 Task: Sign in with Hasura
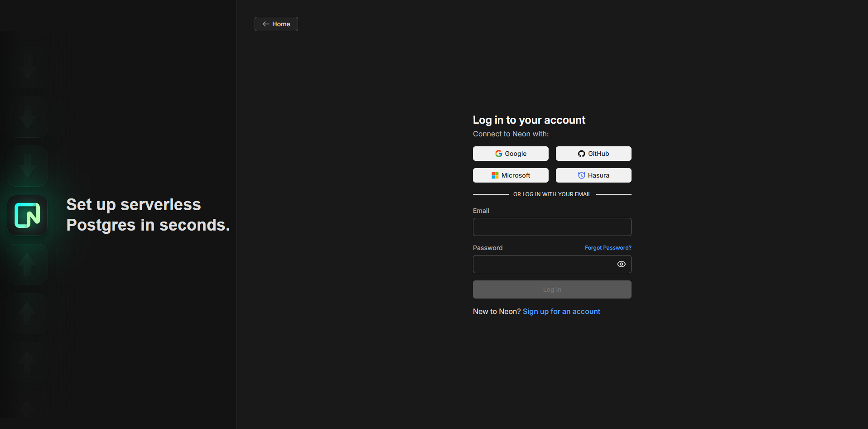pos(593,175)
